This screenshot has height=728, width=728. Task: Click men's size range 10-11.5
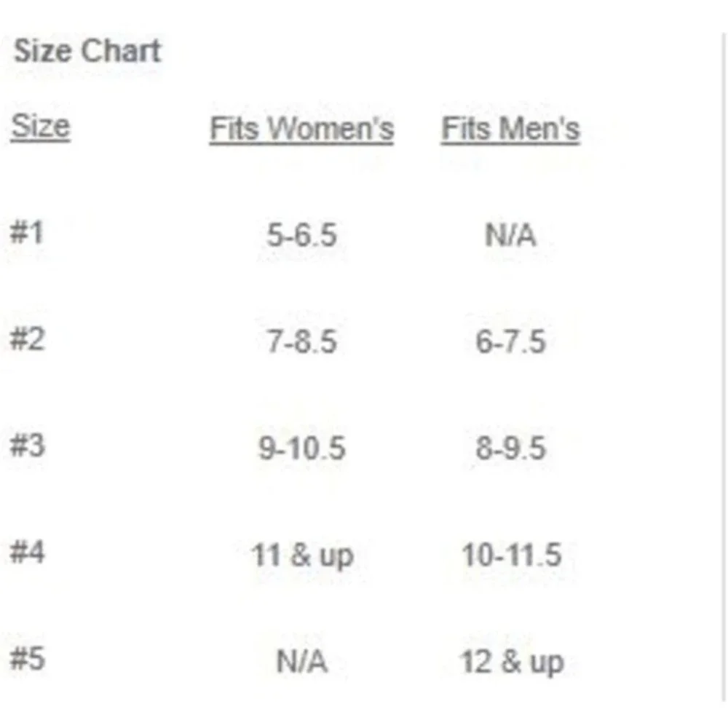pos(512,555)
